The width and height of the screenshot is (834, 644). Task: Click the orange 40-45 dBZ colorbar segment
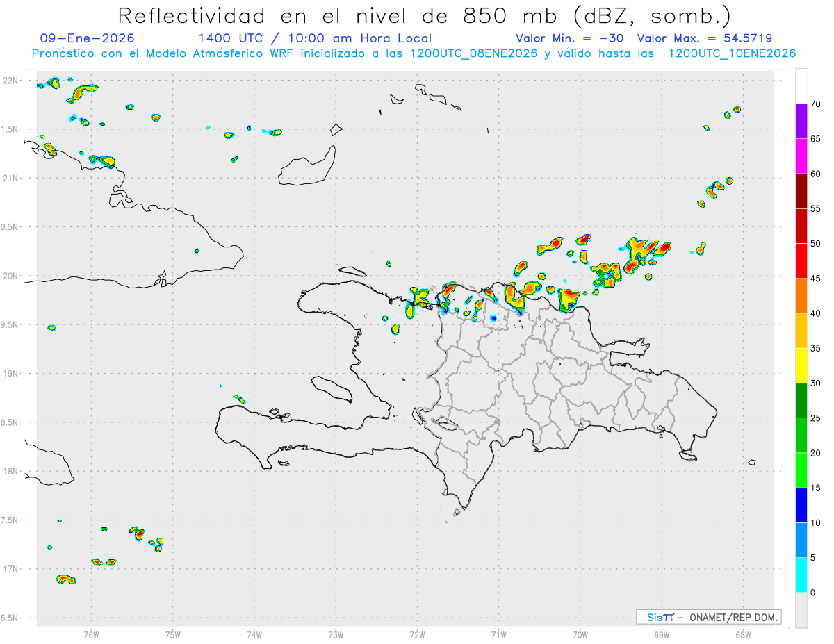pos(801,296)
